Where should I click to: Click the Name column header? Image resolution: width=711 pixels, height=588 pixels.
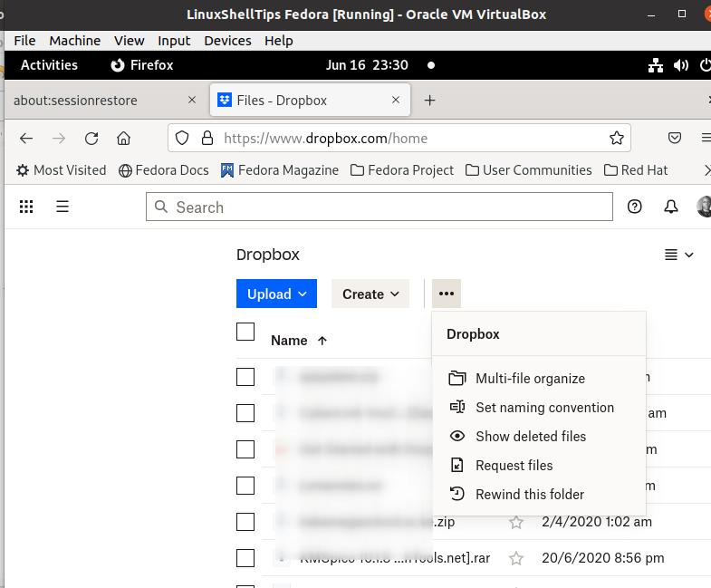(x=289, y=341)
